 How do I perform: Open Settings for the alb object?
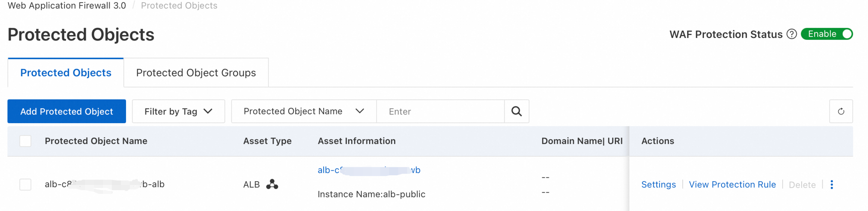coord(658,184)
